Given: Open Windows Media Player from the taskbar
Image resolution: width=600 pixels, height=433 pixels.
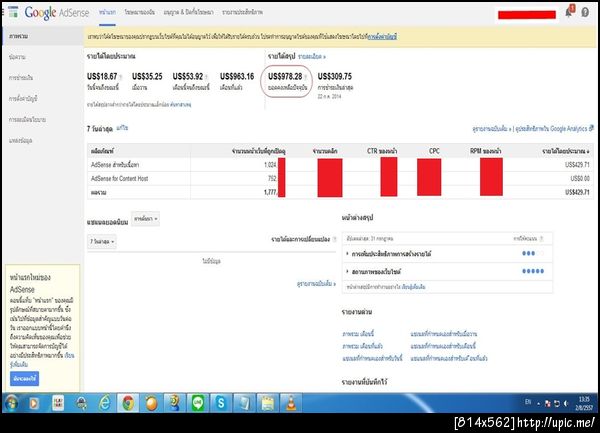Looking at the screenshot, I should (34, 403).
